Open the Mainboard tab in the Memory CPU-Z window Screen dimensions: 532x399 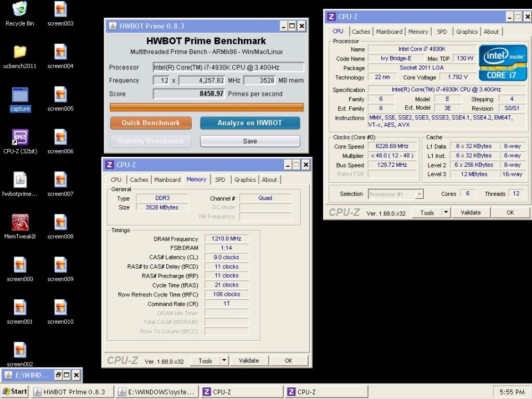[167, 180]
